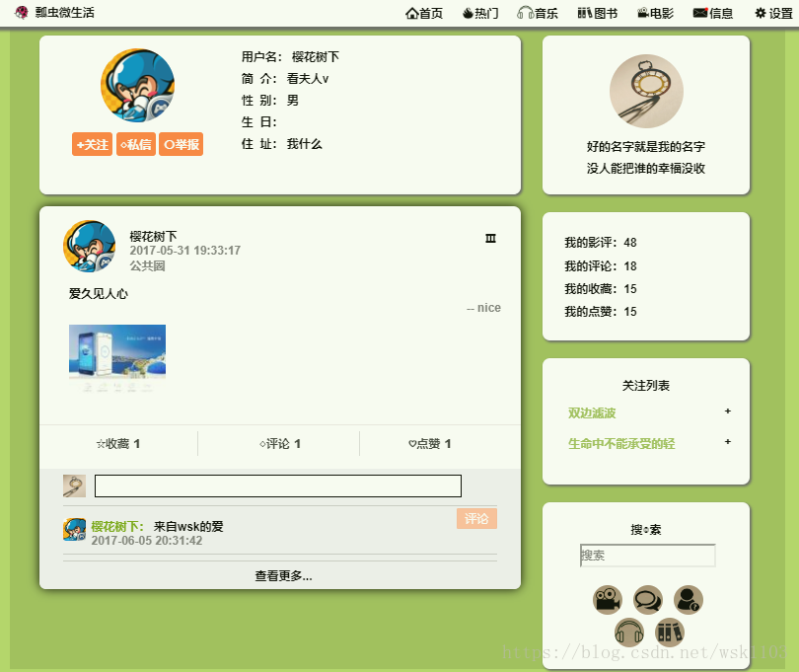799x672 pixels.
Task: Select the headphones music search icon
Action: [629, 633]
